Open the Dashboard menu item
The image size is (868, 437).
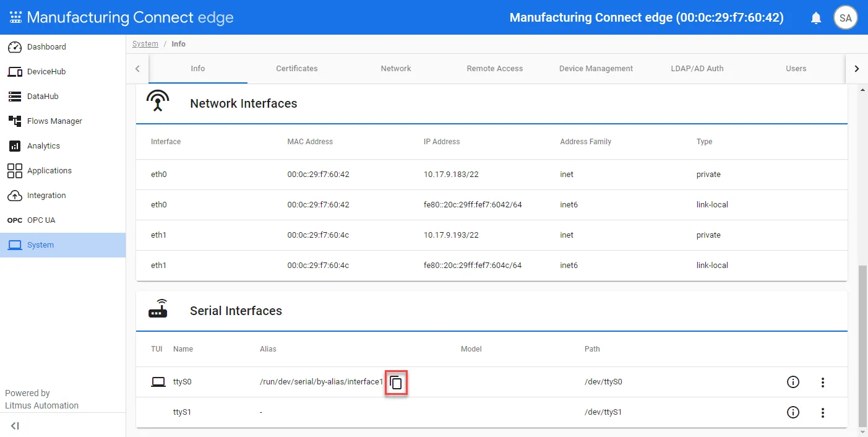[x=62, y=47]
